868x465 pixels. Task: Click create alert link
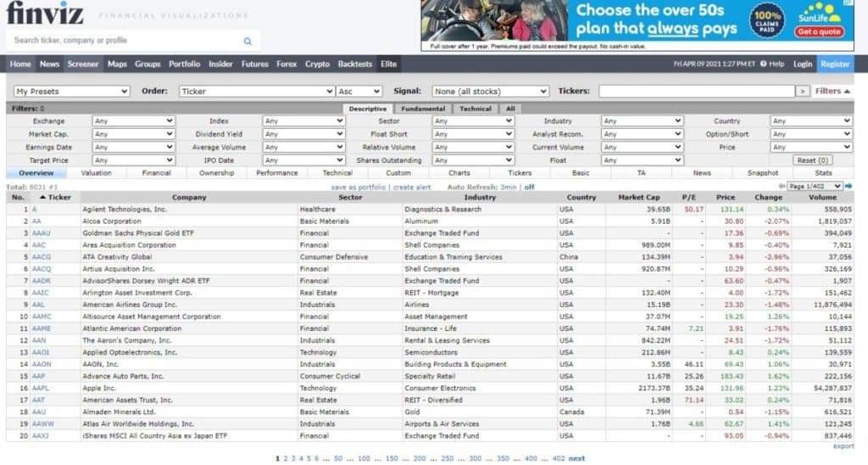(412, 188)
